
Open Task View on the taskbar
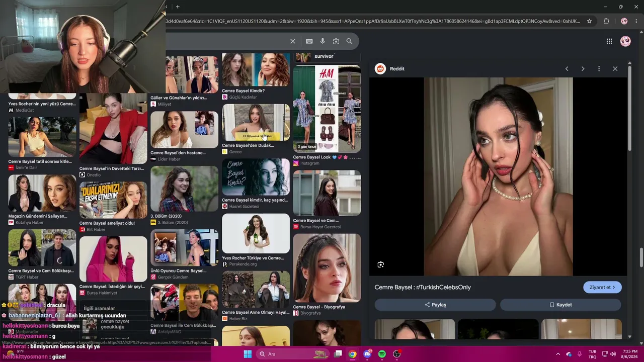[338, 354]
